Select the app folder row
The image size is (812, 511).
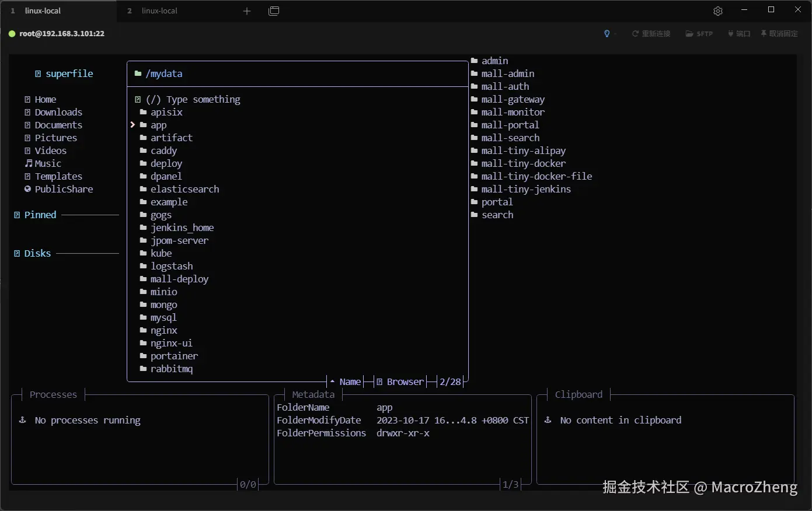[298, 125]
